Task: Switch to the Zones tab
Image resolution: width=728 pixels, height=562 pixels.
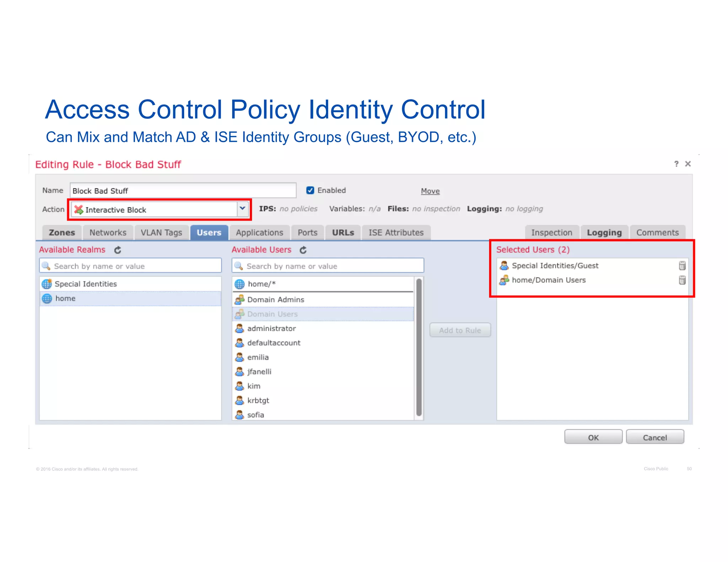Action: point(62,233)
